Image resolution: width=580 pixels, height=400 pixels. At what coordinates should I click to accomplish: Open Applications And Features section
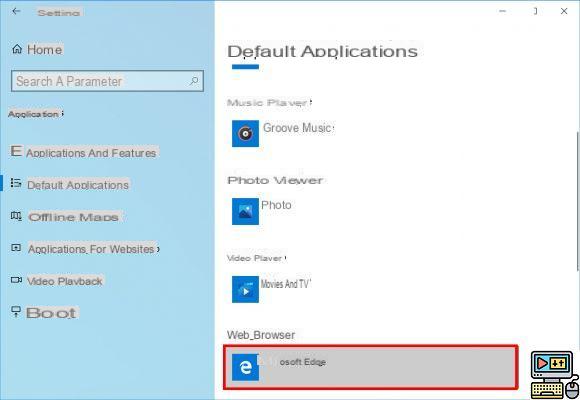pos(84,152)
